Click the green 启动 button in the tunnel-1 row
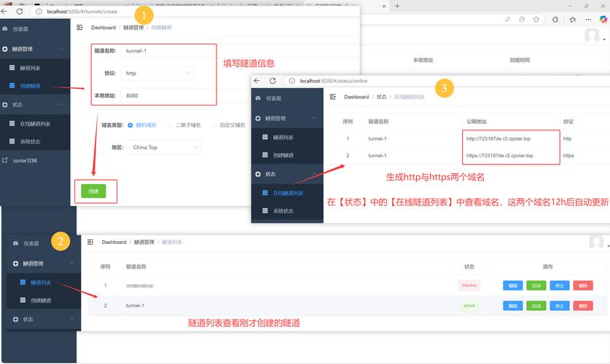Image resolution: width=610 pixels, height=364 pixels. 536,306
